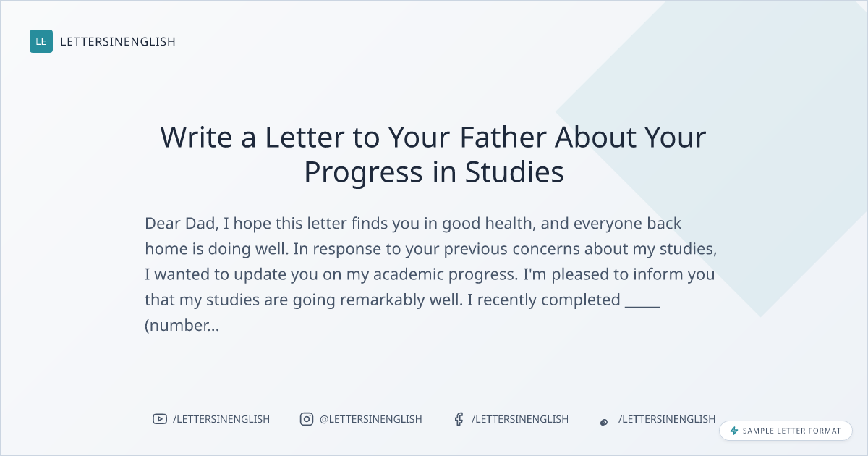Click the teal LE logo square
This screenshot has width=868, height=456.
(x=41, y=41)
